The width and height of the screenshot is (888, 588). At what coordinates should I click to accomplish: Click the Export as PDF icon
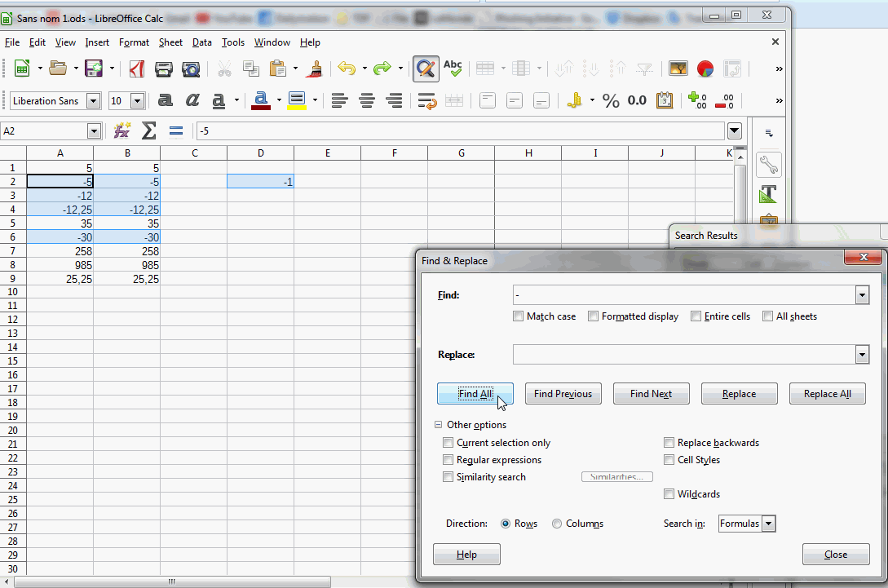(x=137, y=69)
